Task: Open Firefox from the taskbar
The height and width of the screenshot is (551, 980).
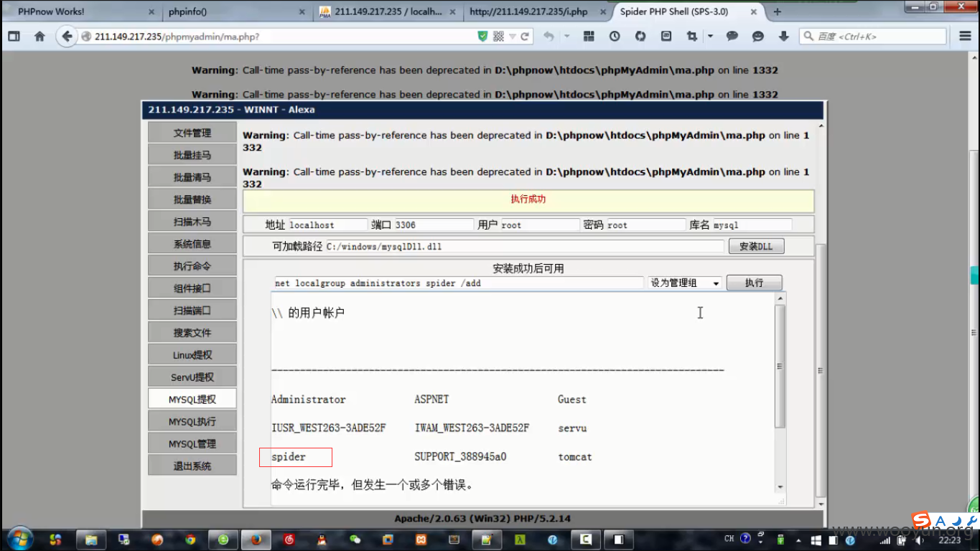Action: pos(256,540)
